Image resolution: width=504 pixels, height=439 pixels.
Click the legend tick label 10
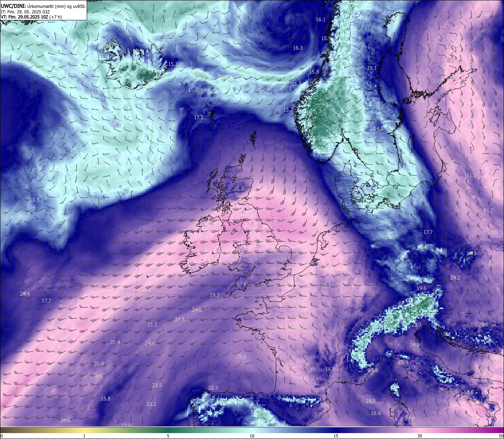(252, 436)
